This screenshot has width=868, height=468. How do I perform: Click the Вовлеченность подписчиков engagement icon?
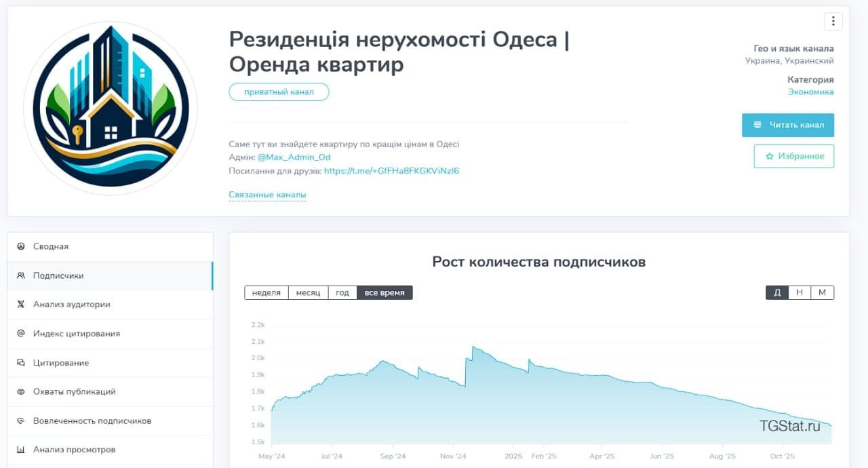22,421
